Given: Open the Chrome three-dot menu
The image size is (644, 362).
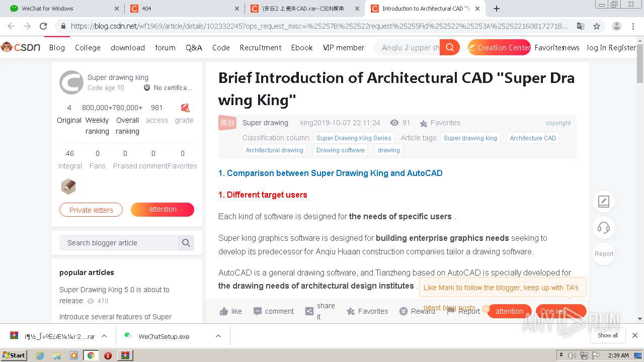Looking at the screenshot, I should (633, 26).
